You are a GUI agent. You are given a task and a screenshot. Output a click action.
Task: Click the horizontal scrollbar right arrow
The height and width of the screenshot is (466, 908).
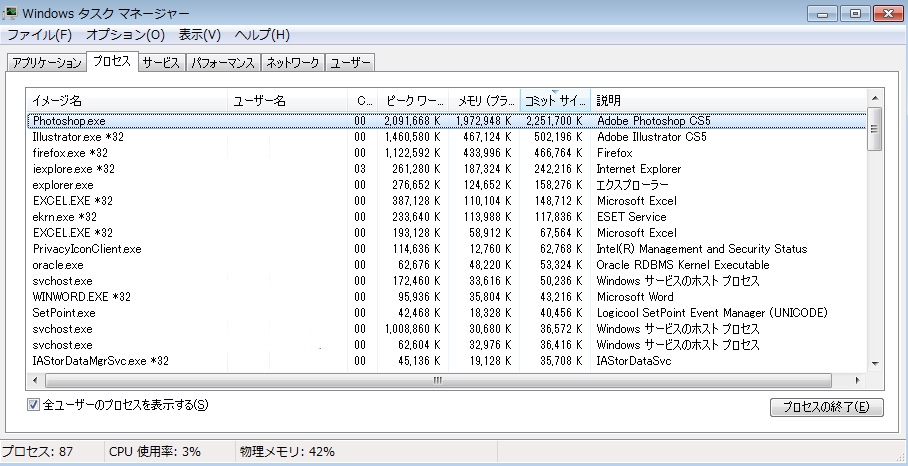tap(858, 380)
